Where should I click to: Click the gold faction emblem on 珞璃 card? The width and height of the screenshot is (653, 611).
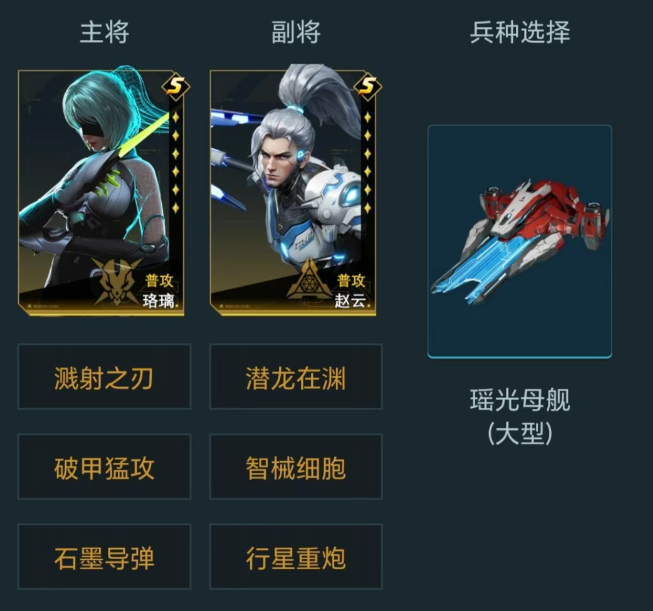pyautogui.click(x=117, y=280)
